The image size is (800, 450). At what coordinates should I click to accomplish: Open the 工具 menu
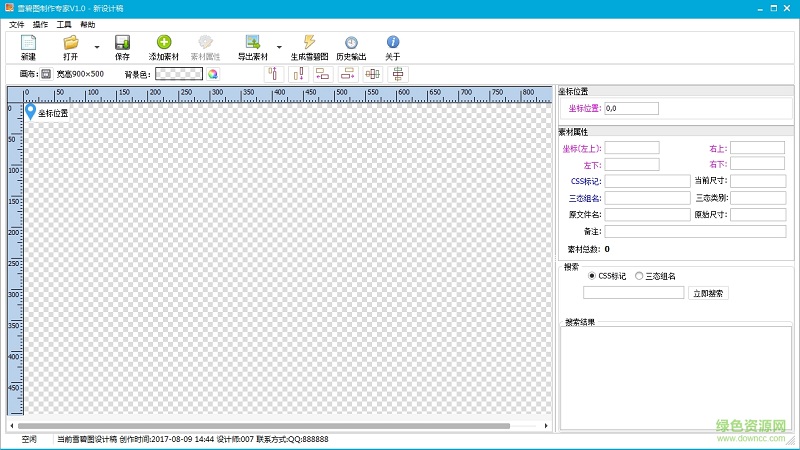click(x=64, y=23)
